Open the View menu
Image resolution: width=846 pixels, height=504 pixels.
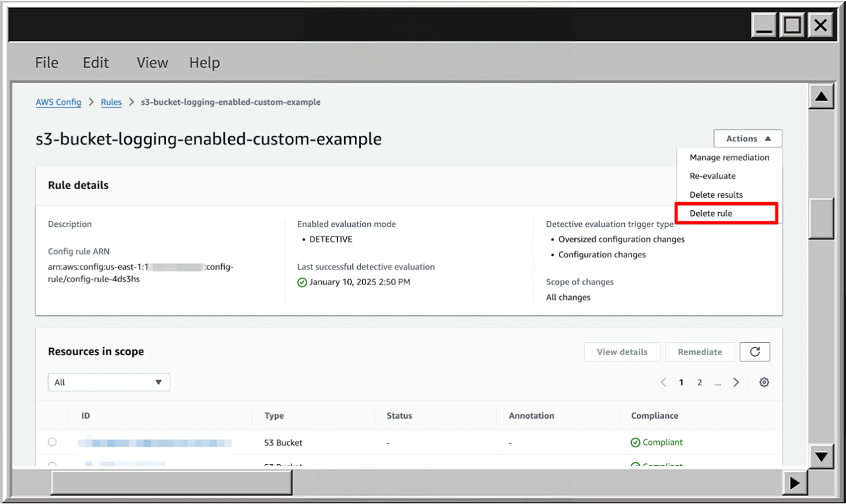click(x=152, y=62)
